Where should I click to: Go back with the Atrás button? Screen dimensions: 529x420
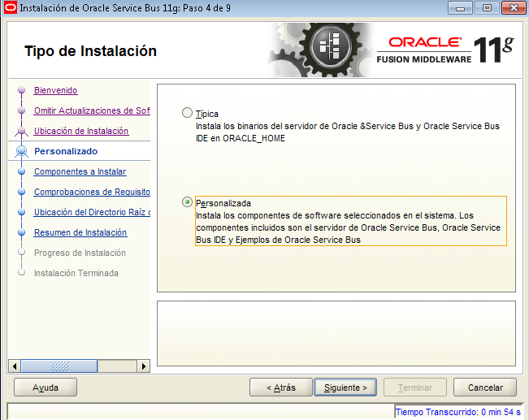coord(281,388)
